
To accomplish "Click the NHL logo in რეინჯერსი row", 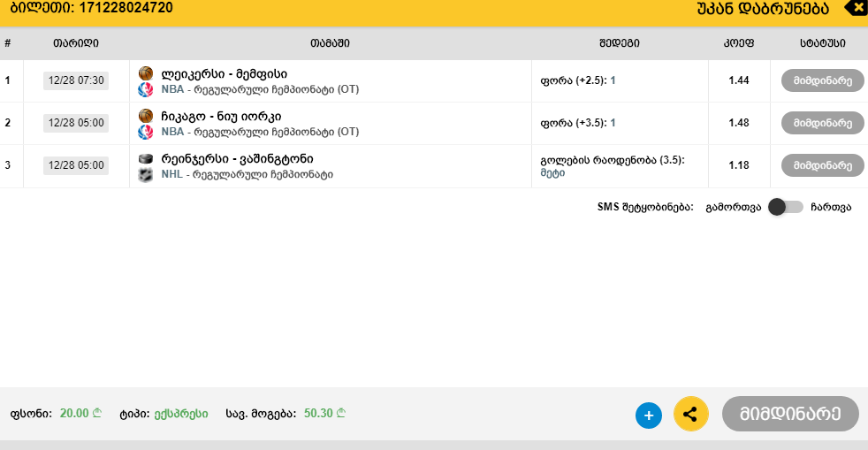I will click(146, 175).
